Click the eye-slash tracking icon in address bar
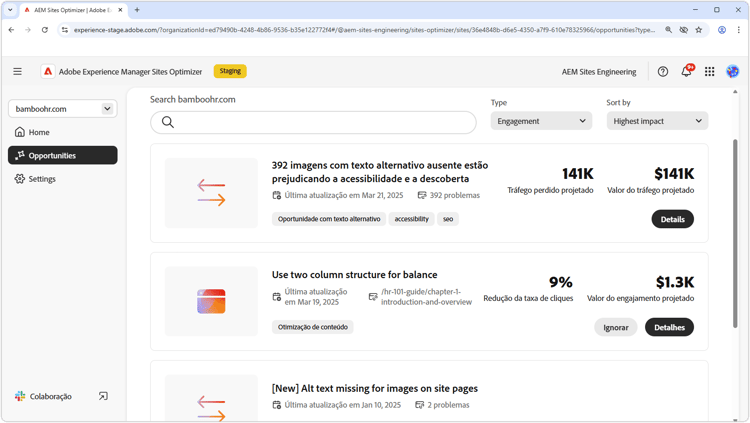 tap(684, 30)
